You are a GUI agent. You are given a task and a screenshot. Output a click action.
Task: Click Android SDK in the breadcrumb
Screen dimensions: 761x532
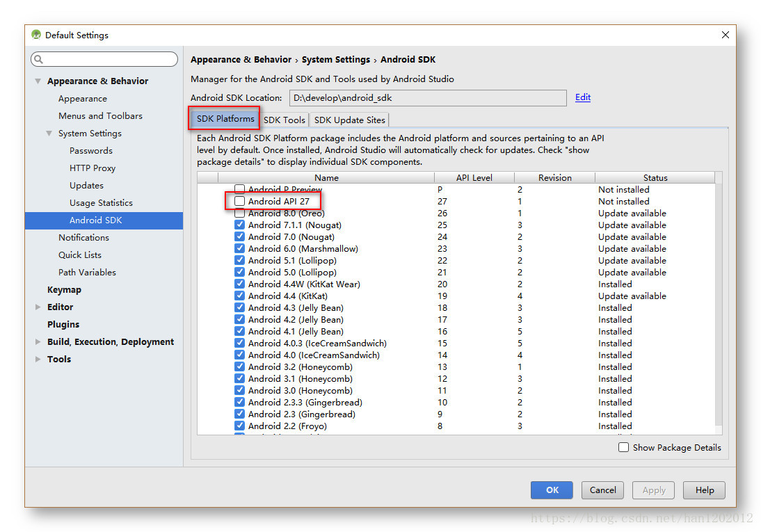pyautogui.click(x=408, y=60)
